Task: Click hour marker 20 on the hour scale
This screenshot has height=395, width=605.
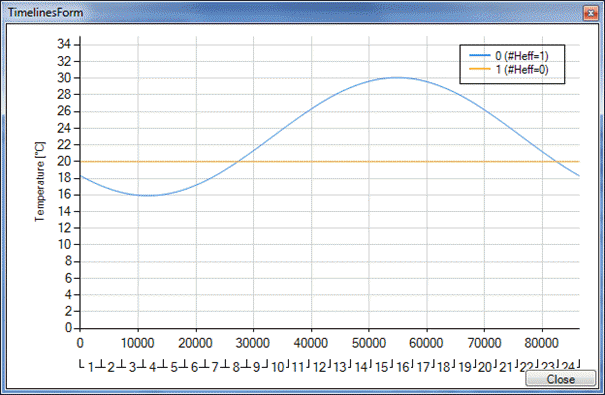Action: pos(485,367)
